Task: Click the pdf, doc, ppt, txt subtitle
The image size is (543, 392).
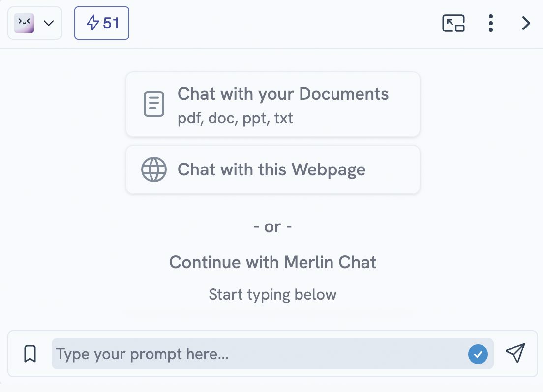Action: click(235, 118)
